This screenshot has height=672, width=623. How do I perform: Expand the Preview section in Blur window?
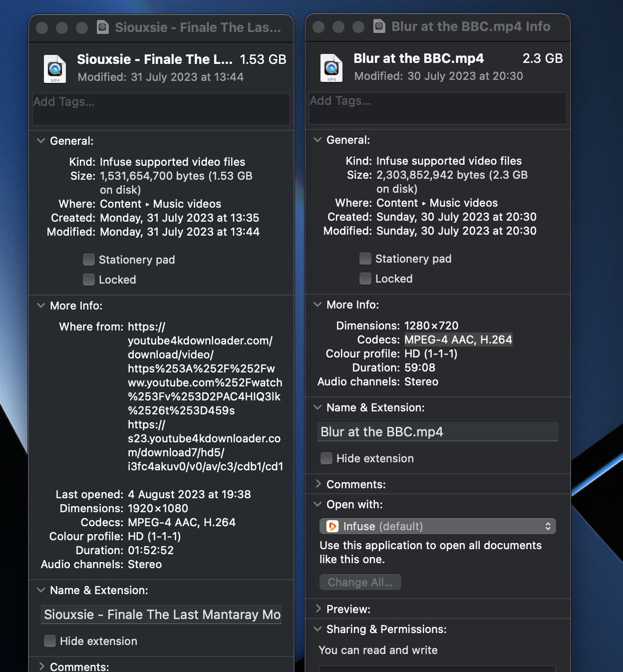[x=318, y=609]
